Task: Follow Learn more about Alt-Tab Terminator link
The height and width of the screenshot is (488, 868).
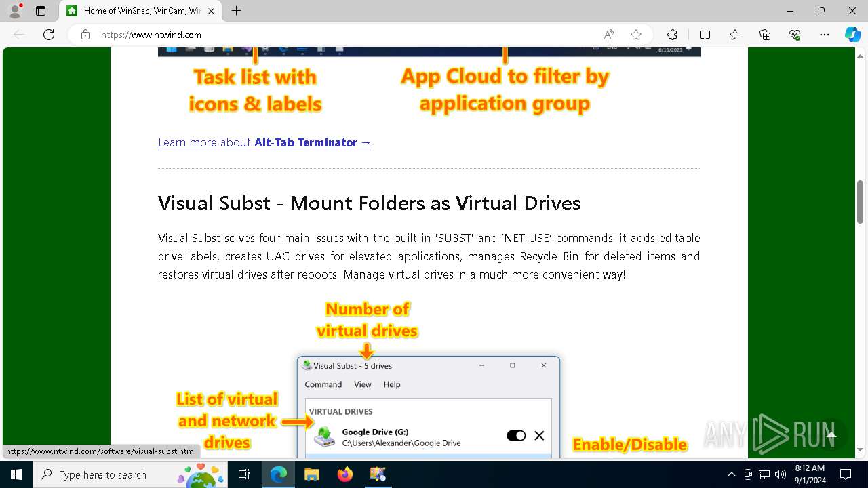Action: pyautogui.click(x=264, y=142)
